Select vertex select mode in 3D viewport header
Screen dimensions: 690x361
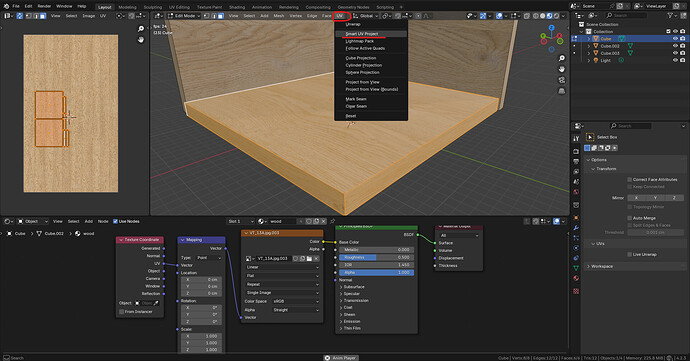click(206, 16)
